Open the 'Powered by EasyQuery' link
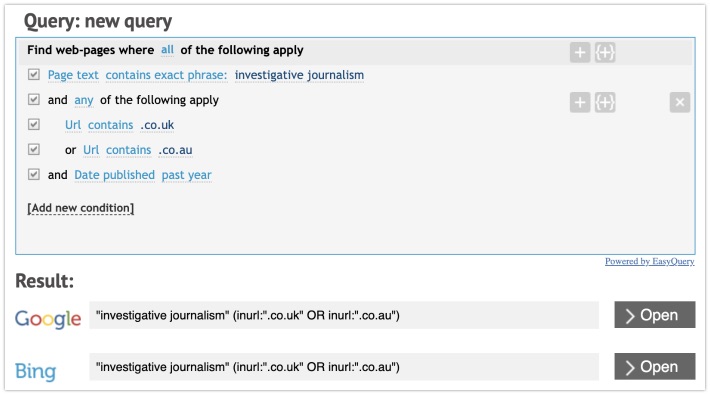710x395 pixels. tap(649, 261)
